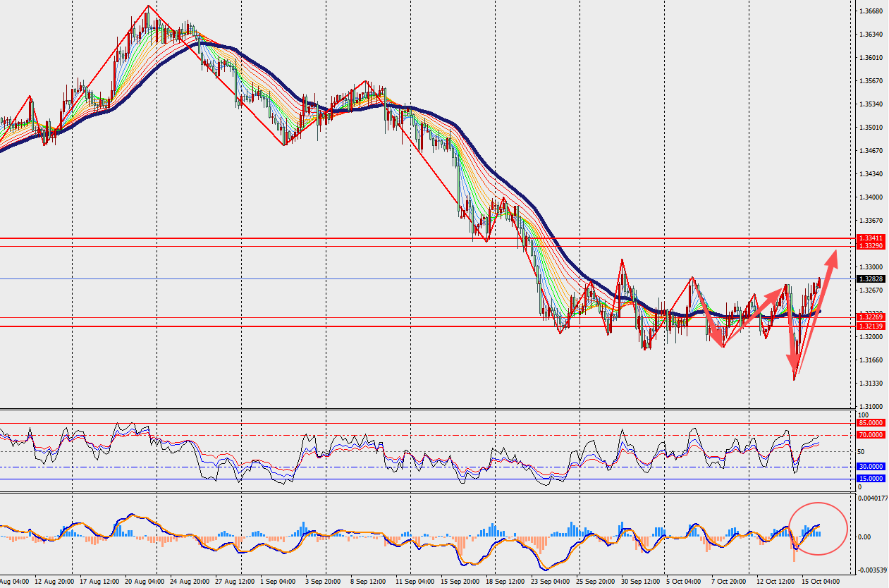
Task: Click the 1.31330 price scale value
Action: (871, 384)
